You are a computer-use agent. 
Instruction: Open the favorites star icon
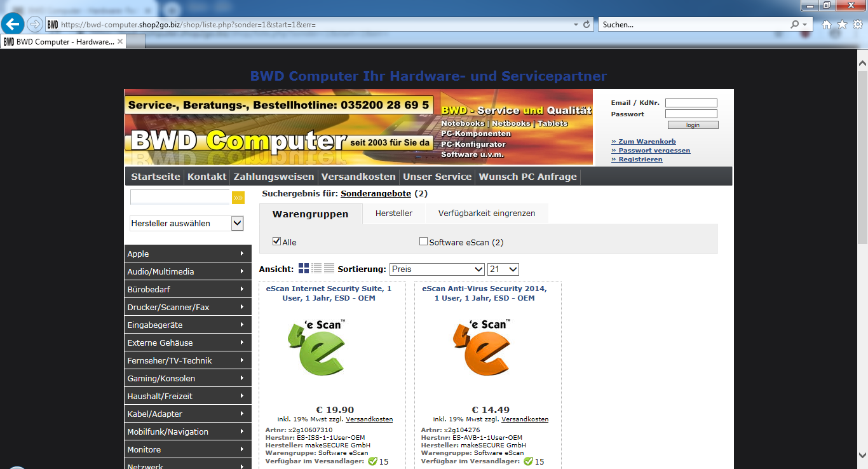click(842, 24)
